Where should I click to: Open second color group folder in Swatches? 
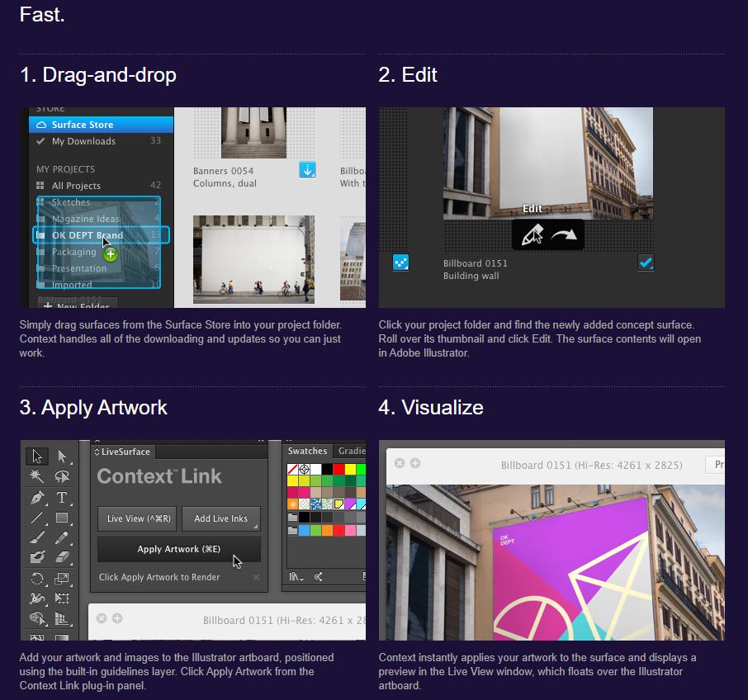click(292, 530)
